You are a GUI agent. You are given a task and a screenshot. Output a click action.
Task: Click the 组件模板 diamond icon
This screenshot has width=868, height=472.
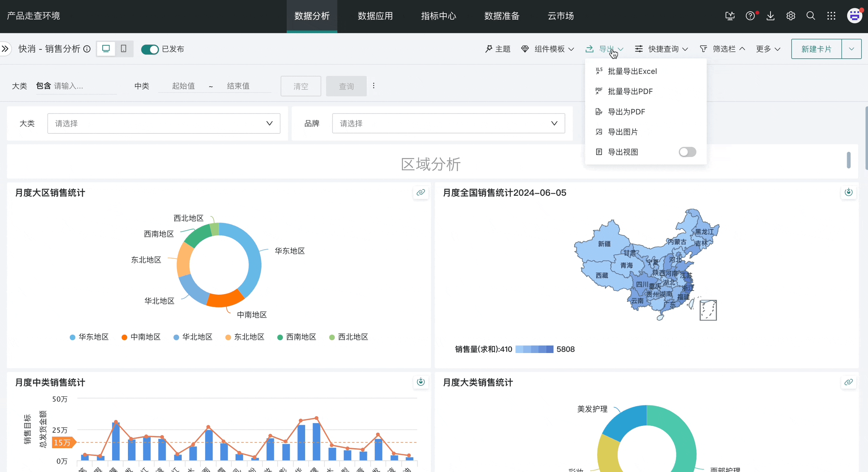click(x=525, y=49)
